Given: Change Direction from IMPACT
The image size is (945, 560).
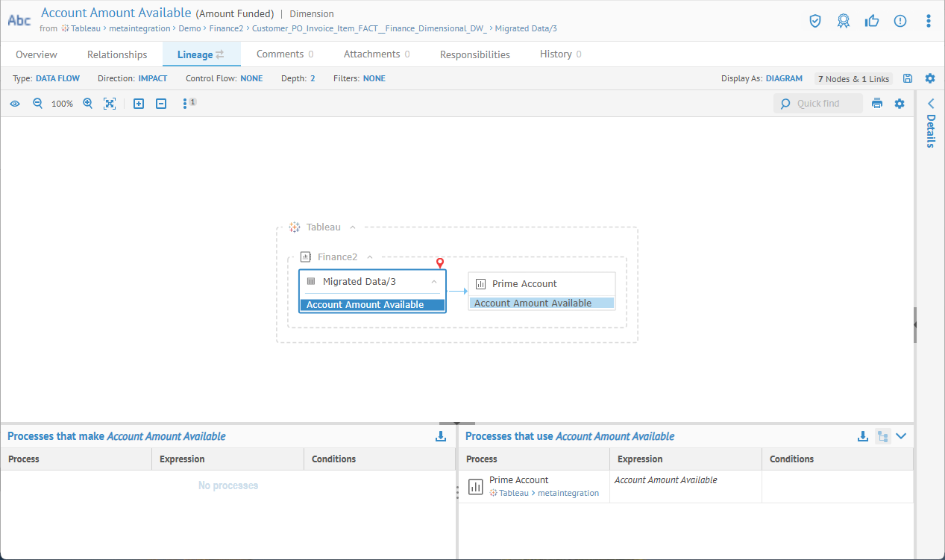Looking at the screenshot, I should point(152,78).
